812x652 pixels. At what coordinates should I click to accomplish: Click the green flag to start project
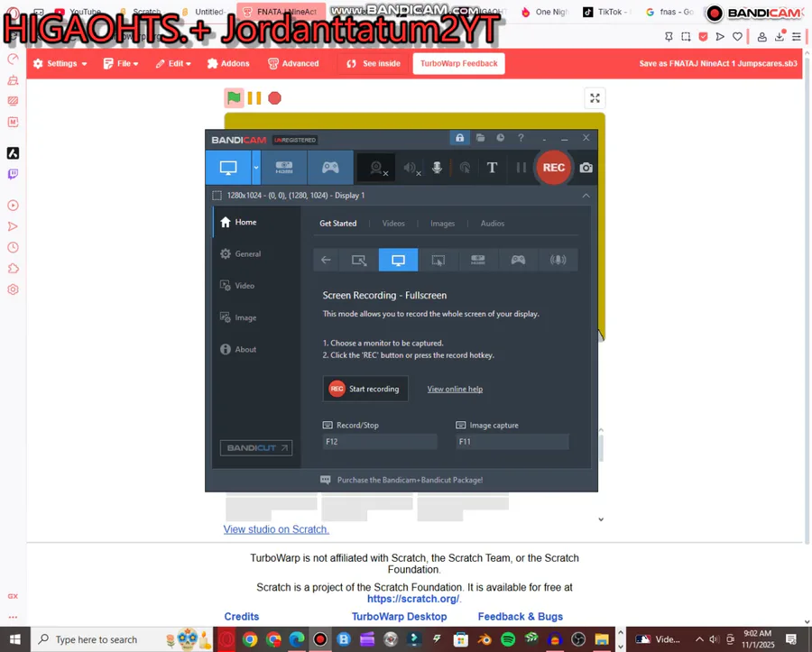234,97
